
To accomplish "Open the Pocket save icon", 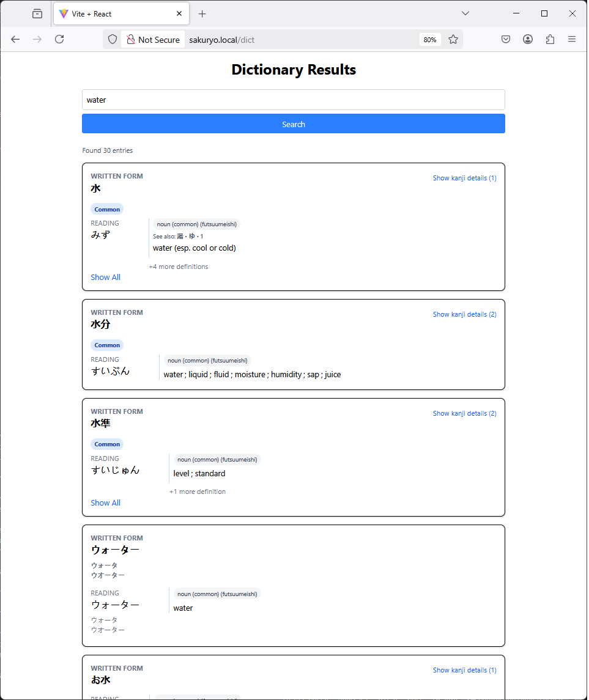I will [x=506, y=39].
